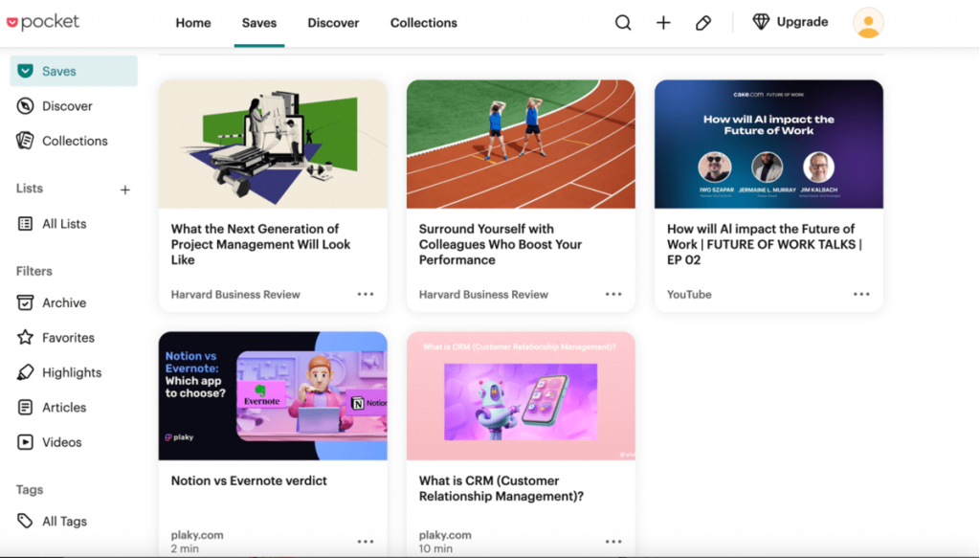
Task: Open the user profile avatar menu
Action: tap(868, 23)
